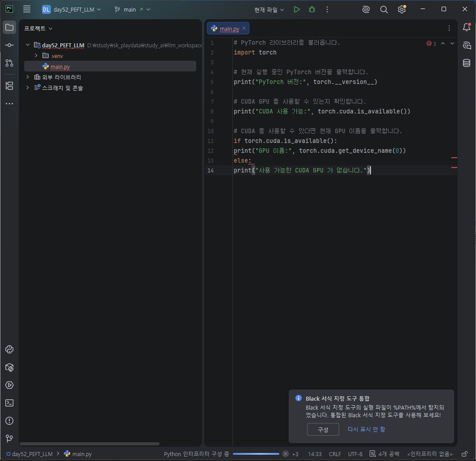This screenshot has width=476, height=461.
Task: Change CRLF line separator setting
Action: click(x=335, y=454)
